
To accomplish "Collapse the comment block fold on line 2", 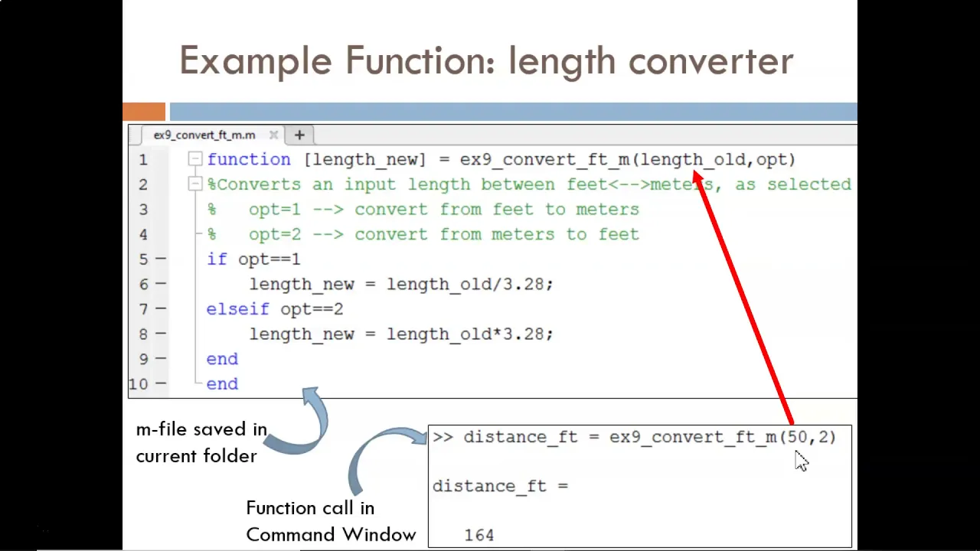I will (x=194, y=184).
